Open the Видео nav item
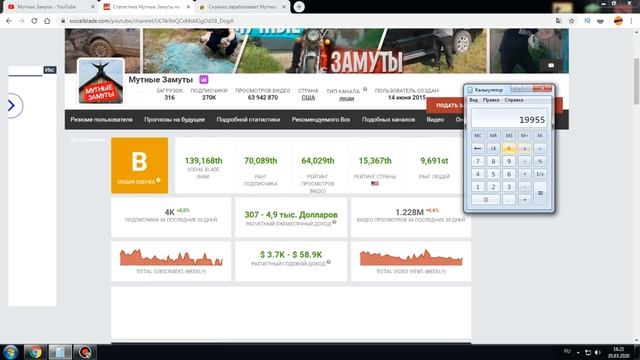 coord(435,120)
